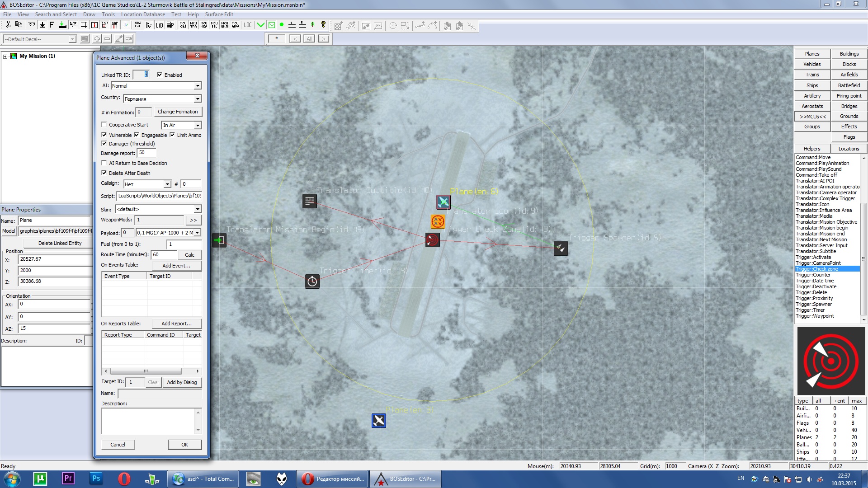The width and height of the screenshot is (868, 488).
Task: Select the Check Zone trigger node
Action: pyautogui.click(x=433, y=240)
